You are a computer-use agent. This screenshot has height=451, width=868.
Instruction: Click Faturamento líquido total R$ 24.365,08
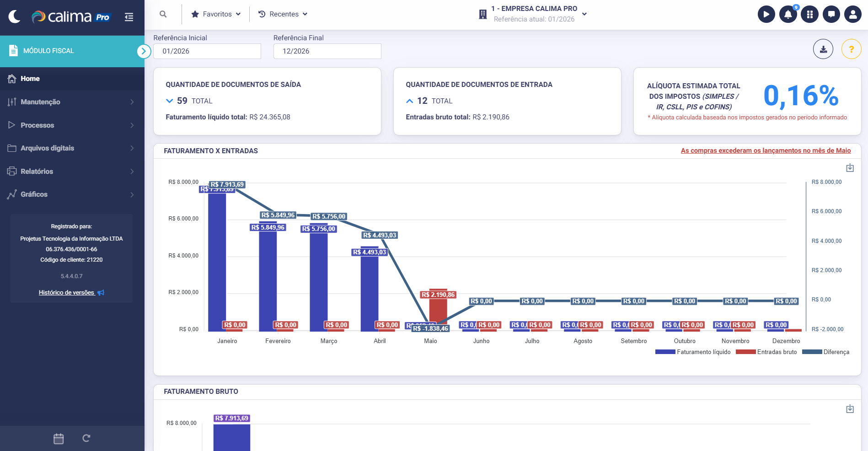[228, 117]
